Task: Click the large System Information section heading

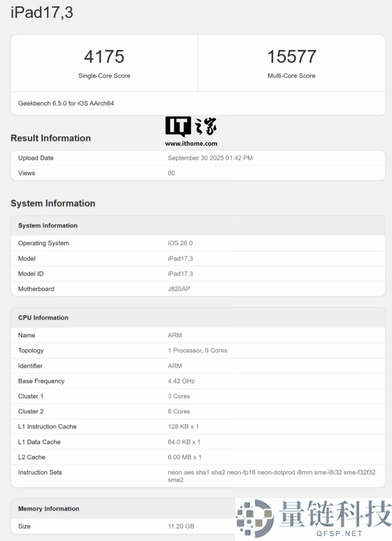Action: click(53, 203)
